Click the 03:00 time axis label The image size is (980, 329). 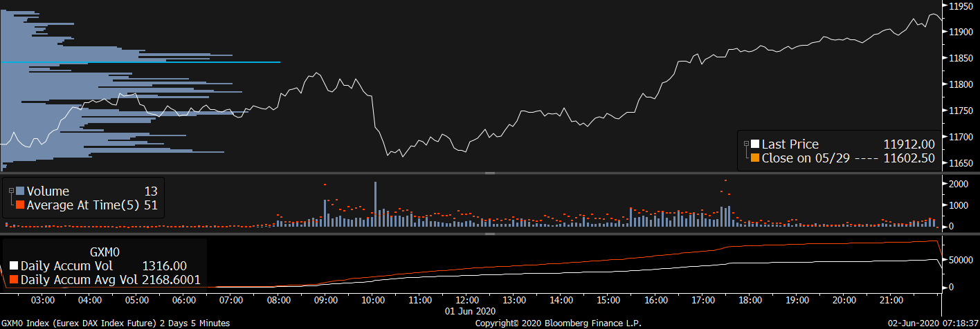[43, 301]
